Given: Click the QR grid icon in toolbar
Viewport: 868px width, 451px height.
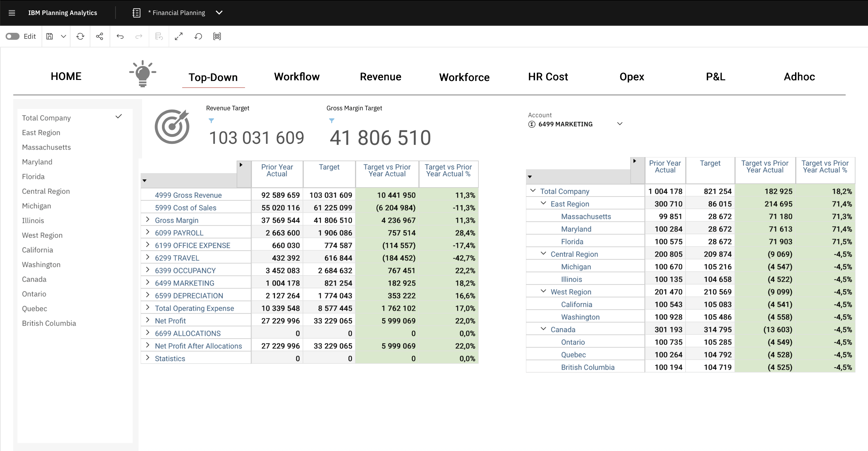Looking at the screenshot, I should 217,36.
